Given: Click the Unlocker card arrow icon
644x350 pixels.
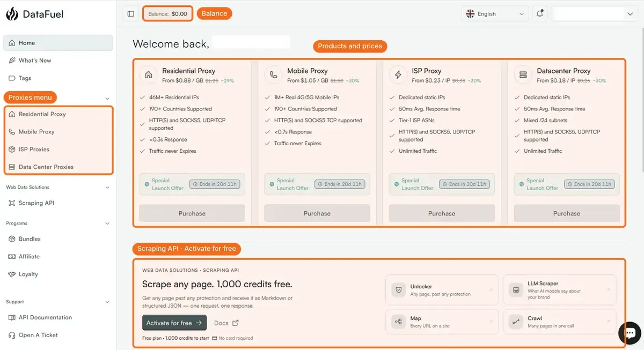Looking at the screenshot, I should pyautogui.click(x=491, y=290).
